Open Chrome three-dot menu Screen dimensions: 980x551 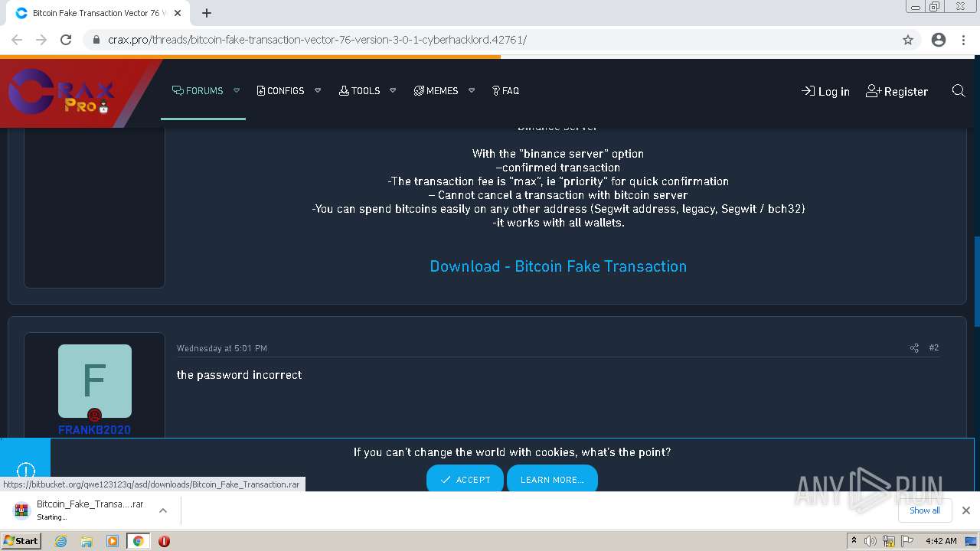pyautogui.click(x=964, y=40)
